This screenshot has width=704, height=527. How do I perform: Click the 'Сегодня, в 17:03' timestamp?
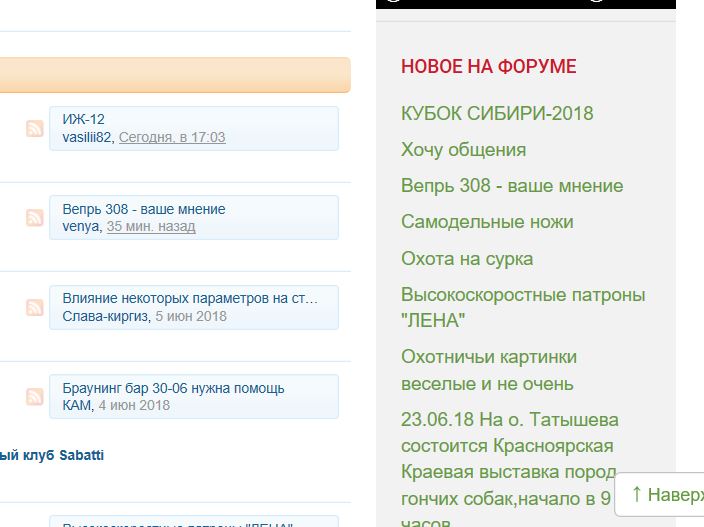[x=172, y=137]
